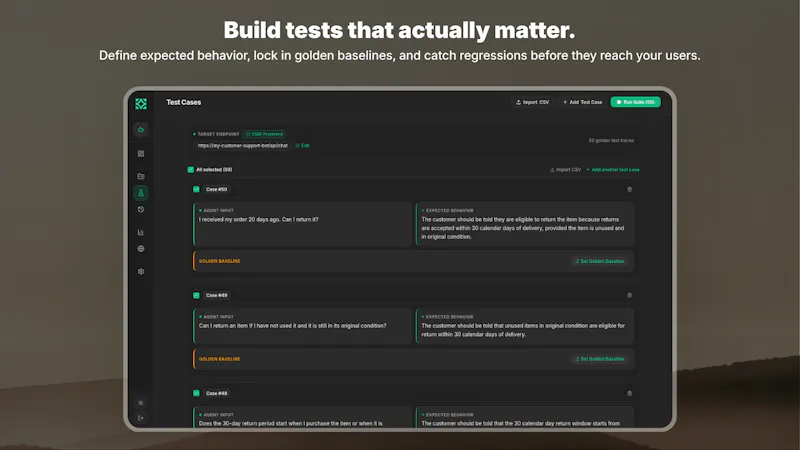Delete Case #50 with trash icon
Screen dimensions: 800x450
tap(630, 189)
